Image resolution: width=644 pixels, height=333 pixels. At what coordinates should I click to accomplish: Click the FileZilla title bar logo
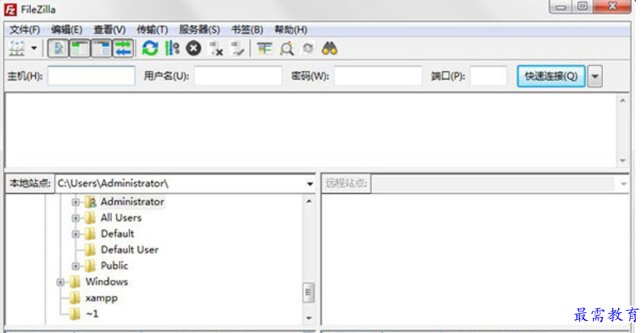click(10, 9)
